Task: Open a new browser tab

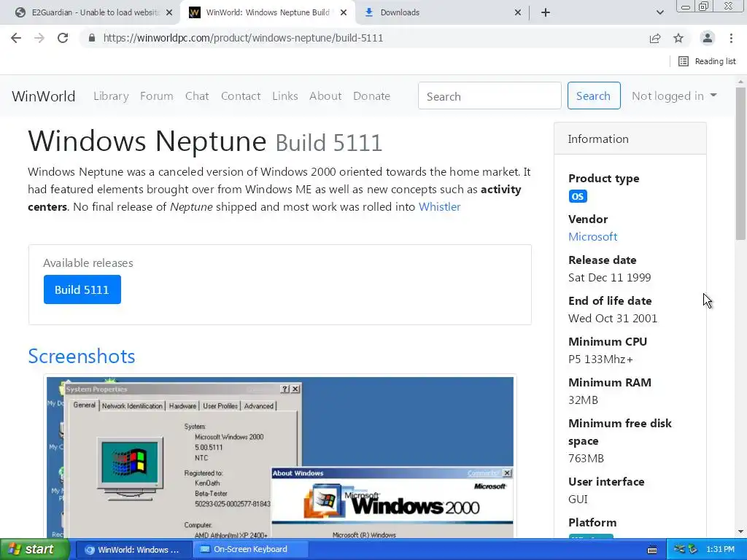Action: (546, 12)
